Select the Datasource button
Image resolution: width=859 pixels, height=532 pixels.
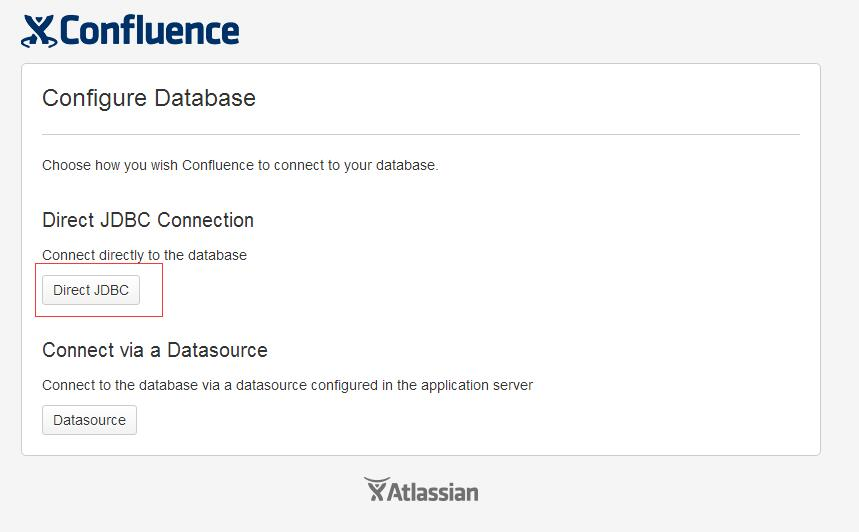pyautogui.click(x=89, y=420)
